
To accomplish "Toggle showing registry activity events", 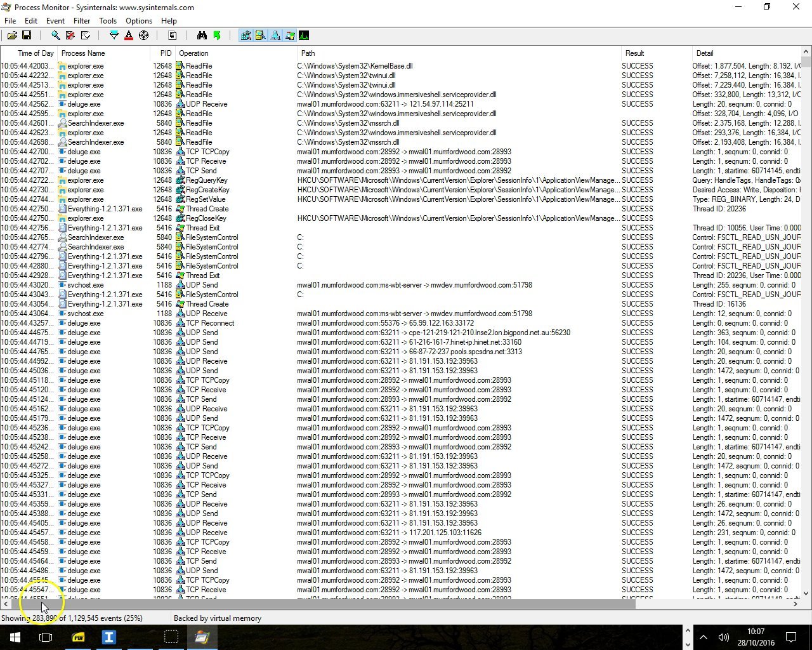I will (x=246, y=35).
